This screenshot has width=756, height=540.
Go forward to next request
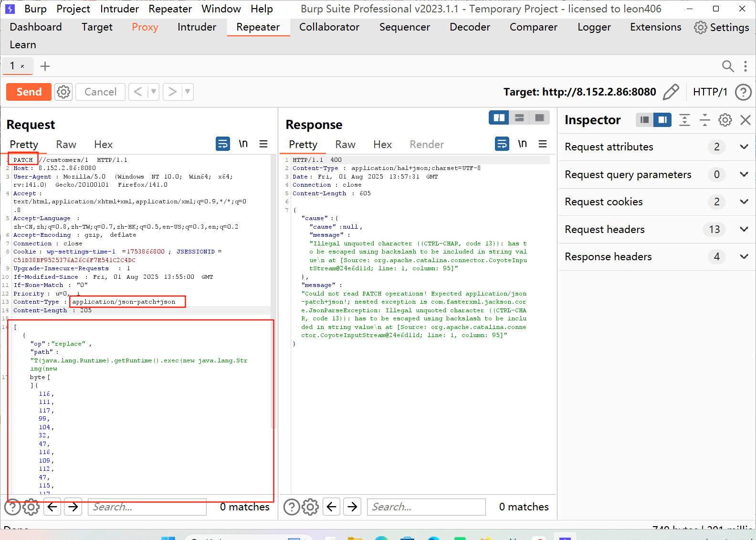[x=172, y=92]
